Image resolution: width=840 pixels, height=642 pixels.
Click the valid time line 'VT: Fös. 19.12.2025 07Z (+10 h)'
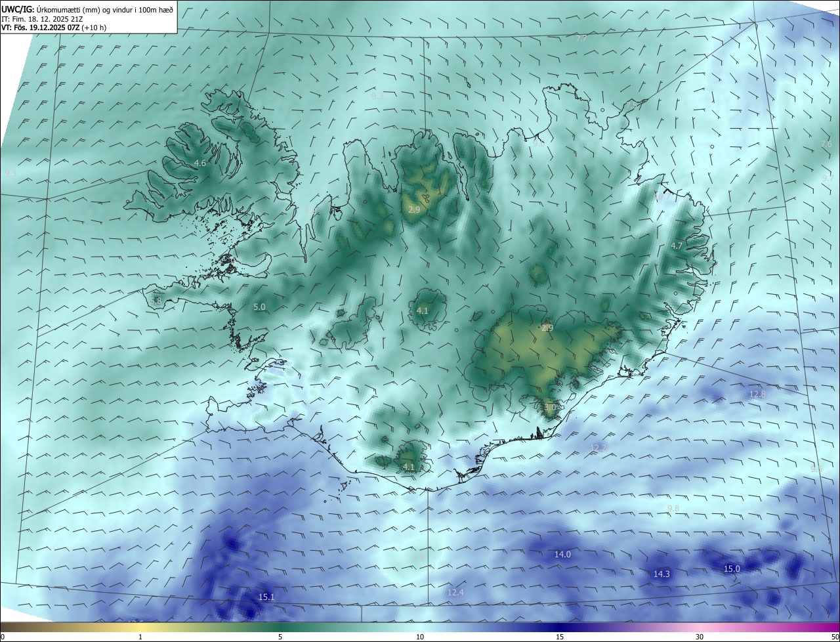click(x=53, y=28)
